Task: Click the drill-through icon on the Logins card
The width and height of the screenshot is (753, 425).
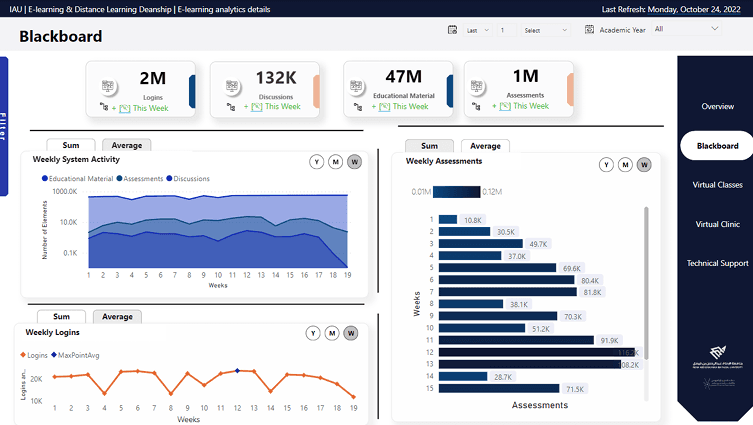Action: pos(104,107)
